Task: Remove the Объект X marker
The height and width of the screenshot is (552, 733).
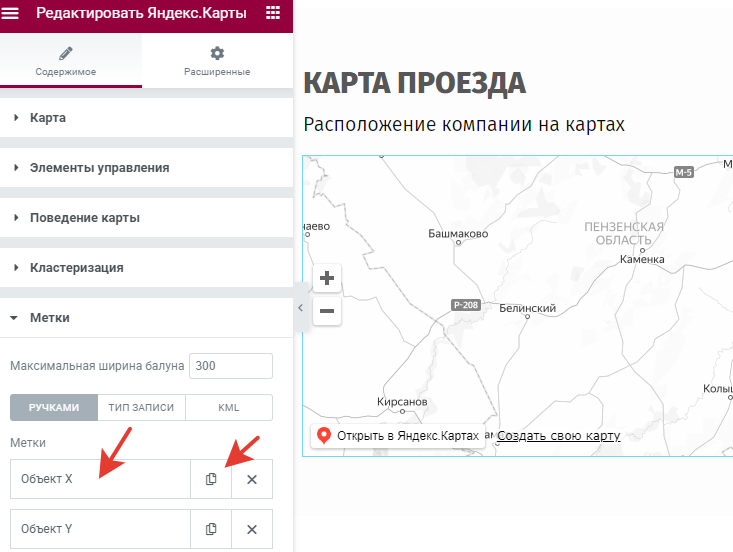Action: point(252,479)
